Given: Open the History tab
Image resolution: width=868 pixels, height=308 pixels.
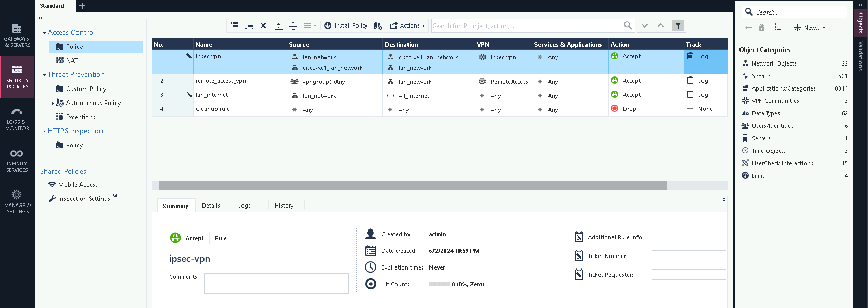Looking at the screenshot, I should coord(284,206).
